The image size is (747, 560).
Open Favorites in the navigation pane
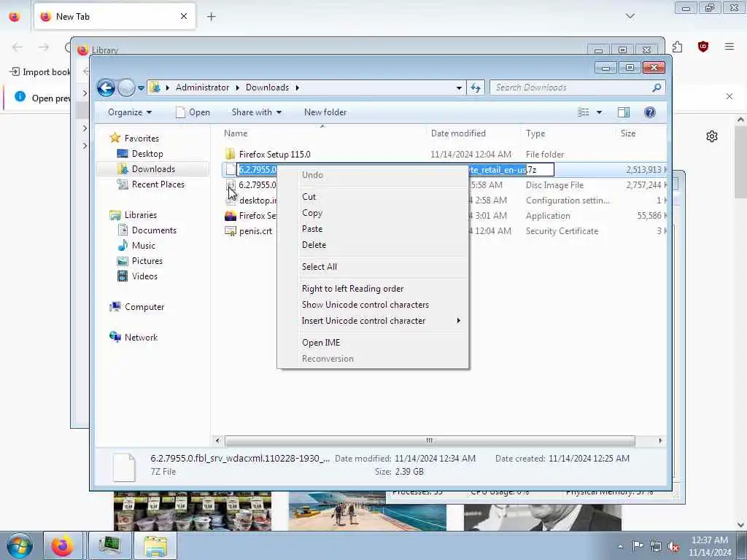(142, 139)
